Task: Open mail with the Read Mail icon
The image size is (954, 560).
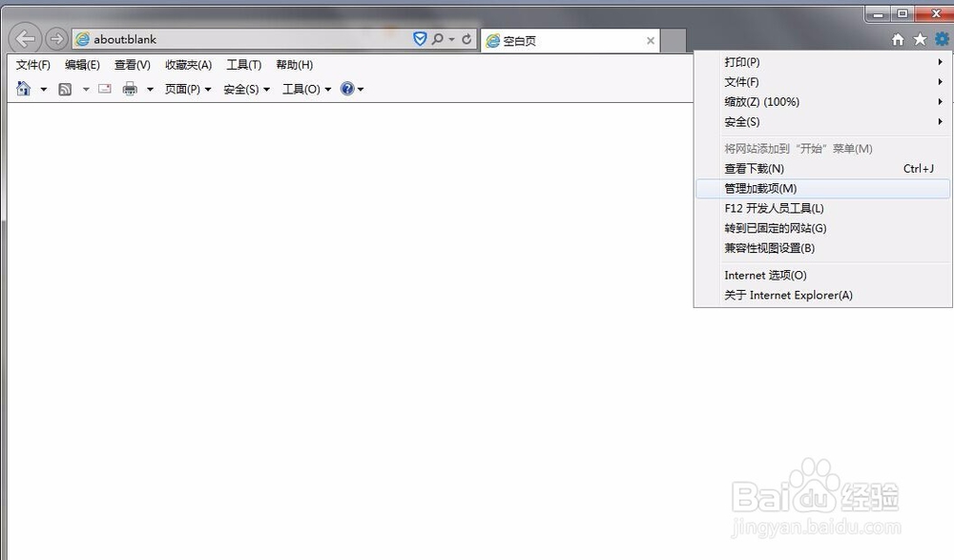Action: pyautogui.click(x=103, y=88)
